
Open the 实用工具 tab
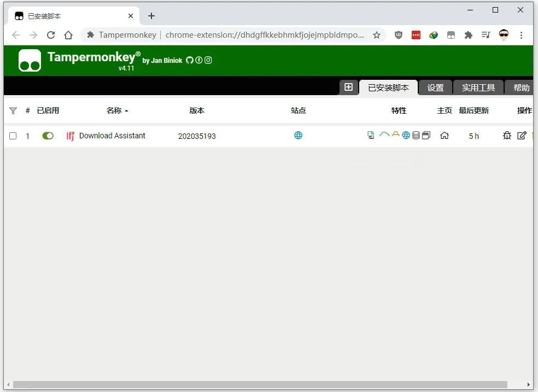pos(478,88)
